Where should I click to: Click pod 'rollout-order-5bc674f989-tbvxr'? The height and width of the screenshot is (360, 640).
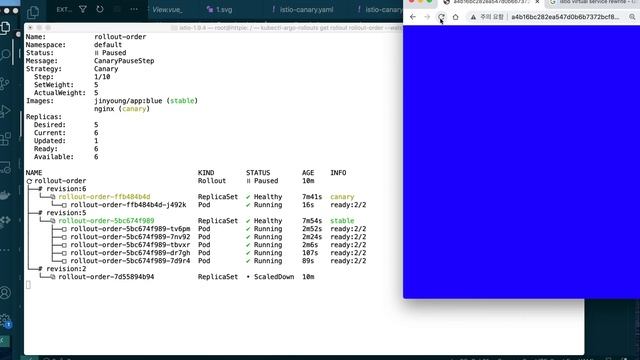pos(130,245)
